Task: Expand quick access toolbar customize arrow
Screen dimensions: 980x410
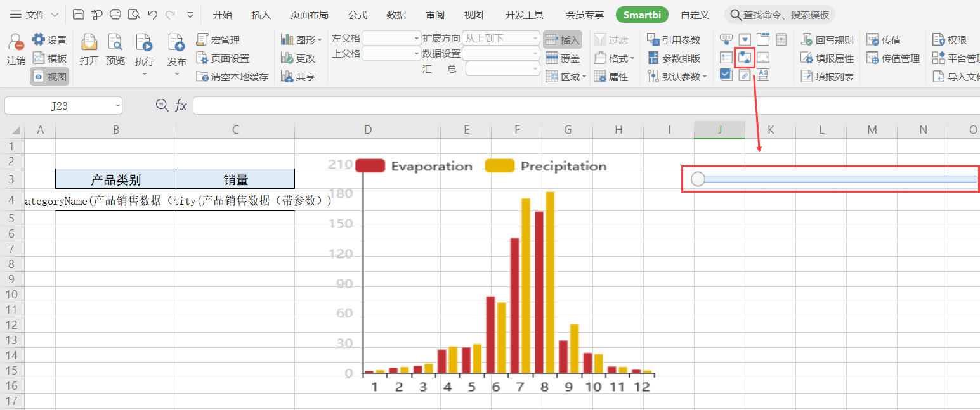Action: [x=190, y=15]
